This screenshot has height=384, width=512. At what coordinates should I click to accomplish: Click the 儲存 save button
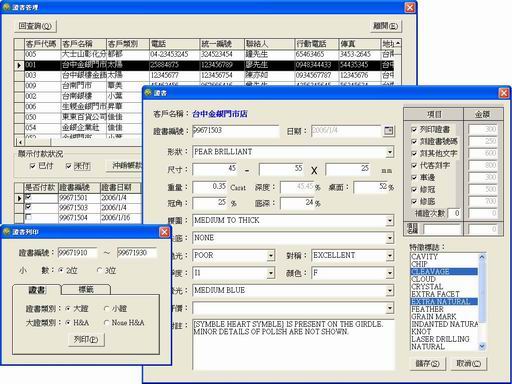coord(427,364)
